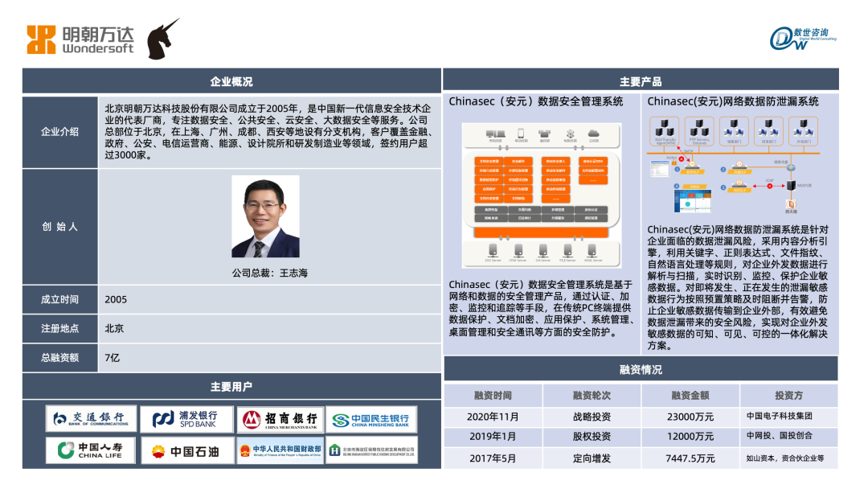
Task: Click the caption 公司总裁：王志海
Action: click(269, 273)
